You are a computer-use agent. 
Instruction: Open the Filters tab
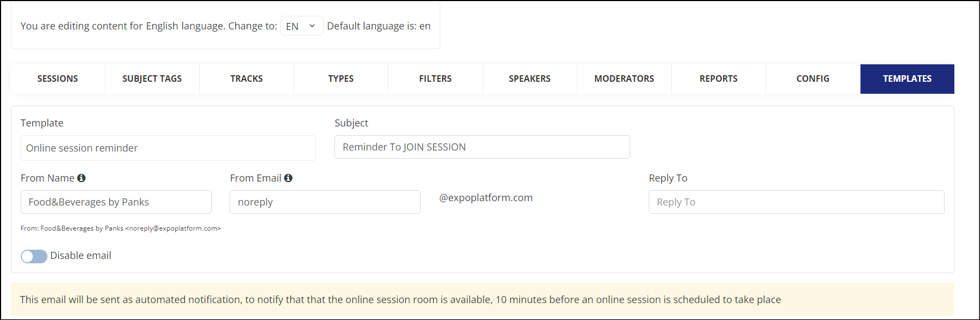point(435,79)
